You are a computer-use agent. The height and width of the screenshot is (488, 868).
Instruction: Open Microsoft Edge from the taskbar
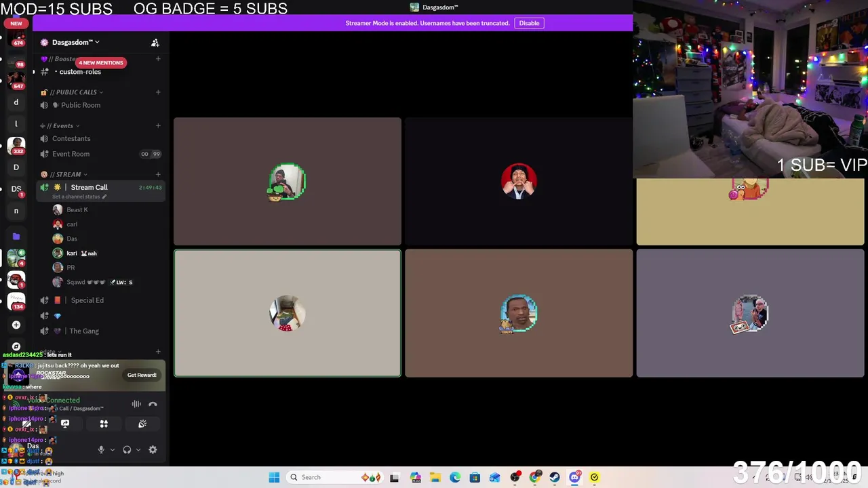[455, 477]
